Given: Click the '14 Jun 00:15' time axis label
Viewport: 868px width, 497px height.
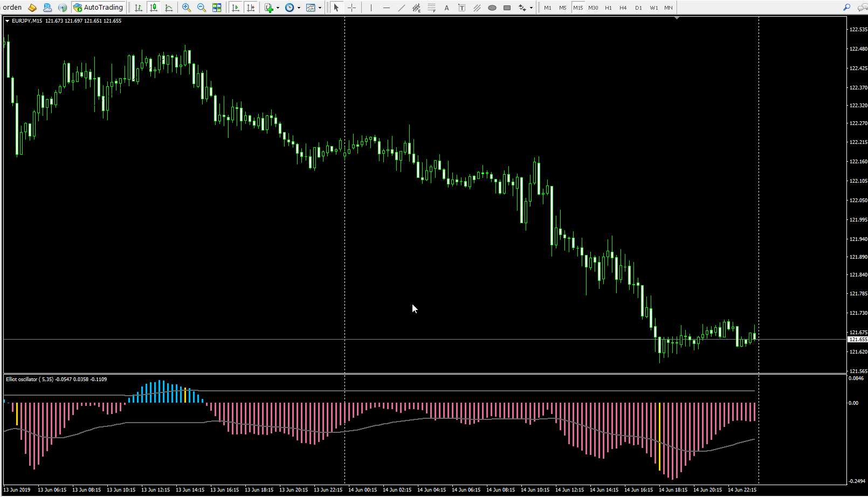Looking at the screenshot, I should [363, 490].
